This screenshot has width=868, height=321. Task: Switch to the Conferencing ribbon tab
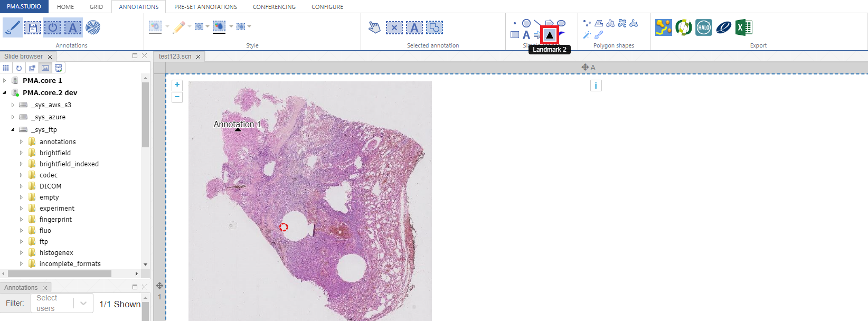pos(274,7)
